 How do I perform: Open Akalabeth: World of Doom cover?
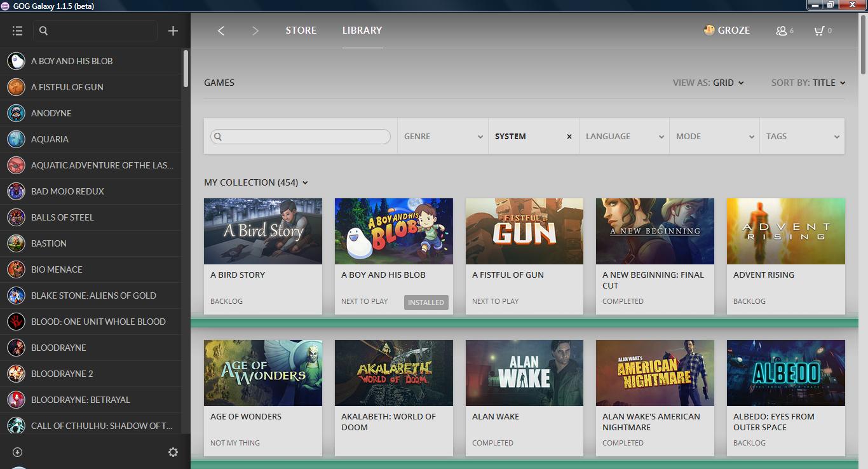click(x=394, y=373)
